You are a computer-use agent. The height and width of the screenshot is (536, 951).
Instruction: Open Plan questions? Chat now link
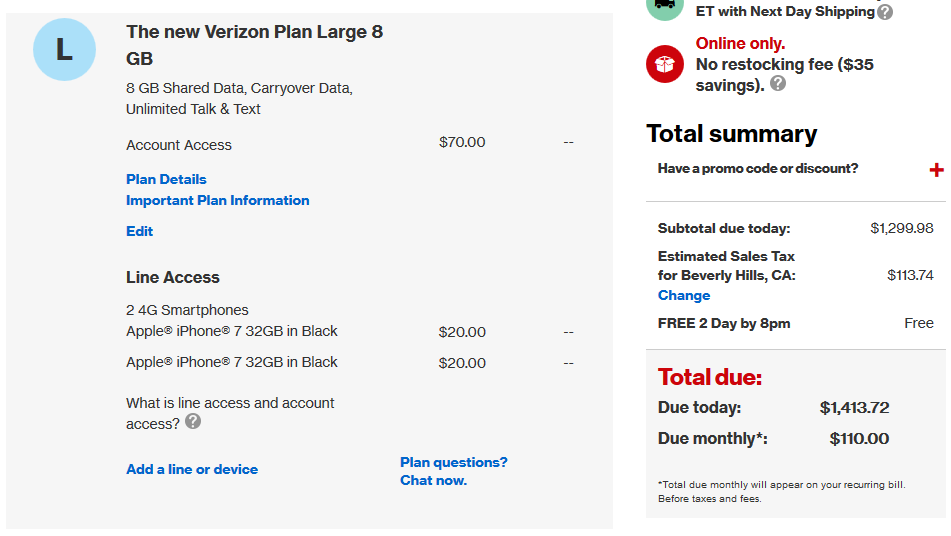[x=454, y=471]
